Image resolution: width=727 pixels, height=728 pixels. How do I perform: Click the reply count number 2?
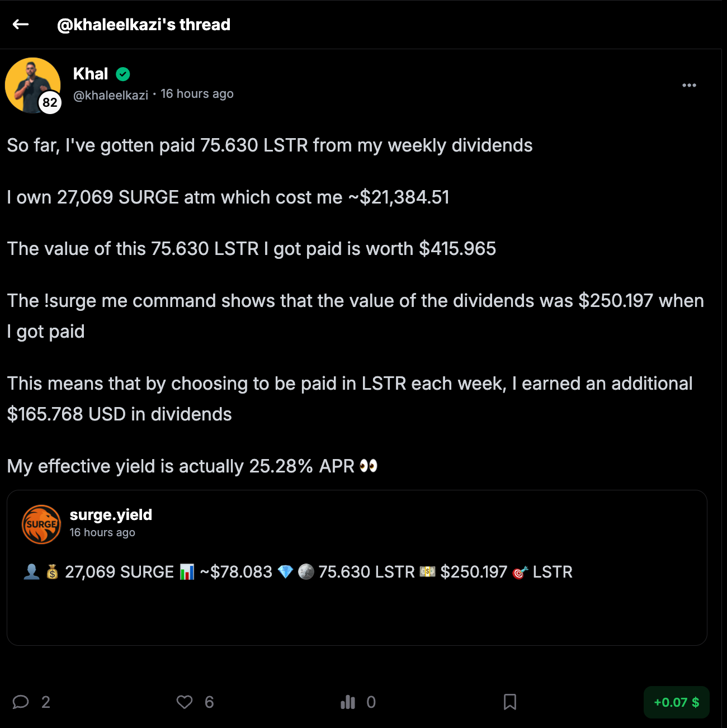coord(46,702)
